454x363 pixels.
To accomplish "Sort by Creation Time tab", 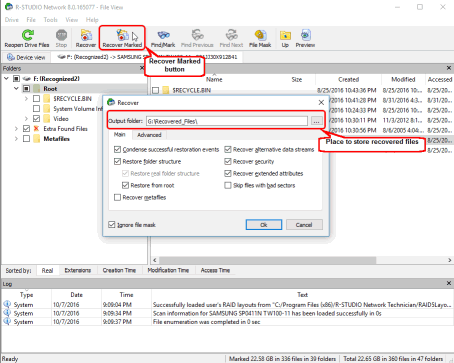I will 119,270.
